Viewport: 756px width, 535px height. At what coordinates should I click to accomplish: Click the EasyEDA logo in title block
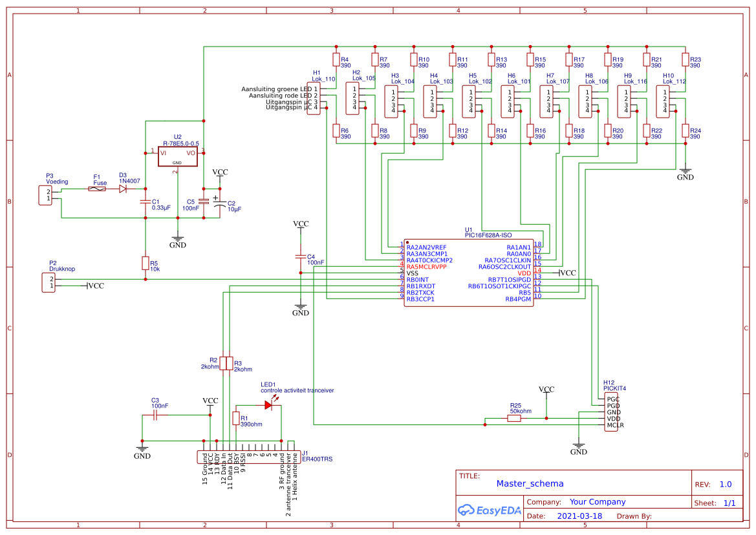[490, 510]
